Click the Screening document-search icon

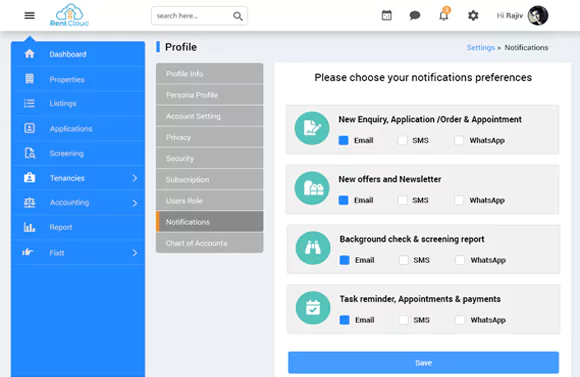click(x=30, y=153)
